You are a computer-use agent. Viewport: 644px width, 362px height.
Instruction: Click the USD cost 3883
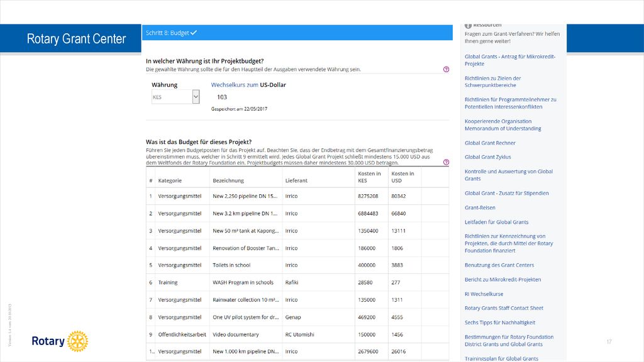[397, 265]
